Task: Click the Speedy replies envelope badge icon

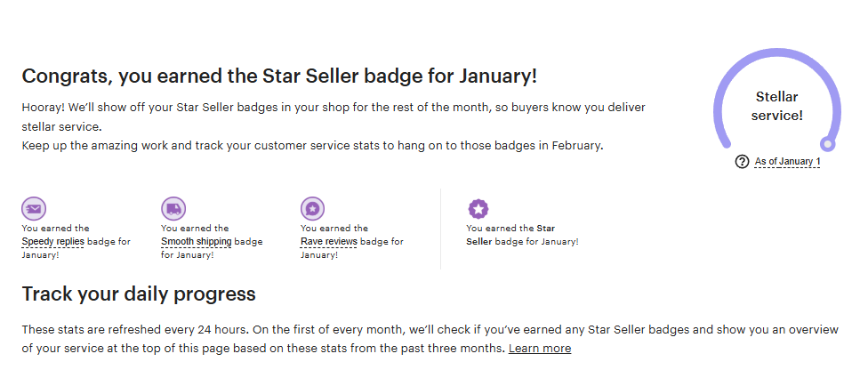Action: coord(34,209)
